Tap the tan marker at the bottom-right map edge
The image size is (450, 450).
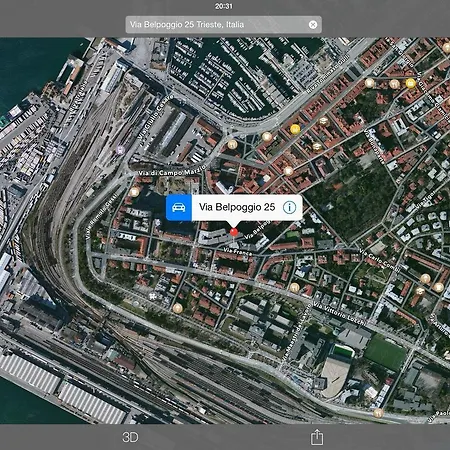378,413
